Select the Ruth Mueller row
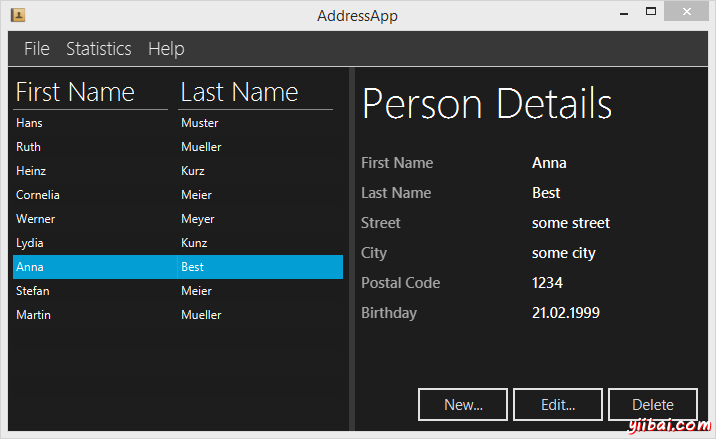 pos(177,147)
